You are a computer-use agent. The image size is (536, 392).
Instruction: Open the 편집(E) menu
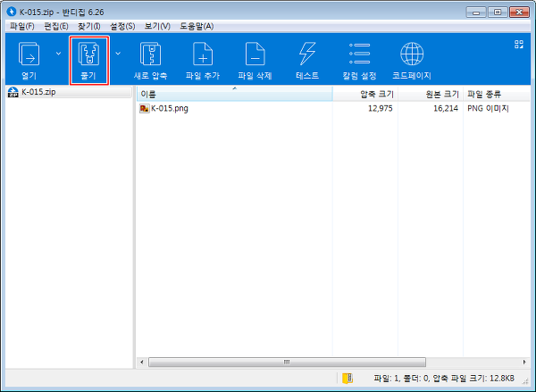pos(56,26)
